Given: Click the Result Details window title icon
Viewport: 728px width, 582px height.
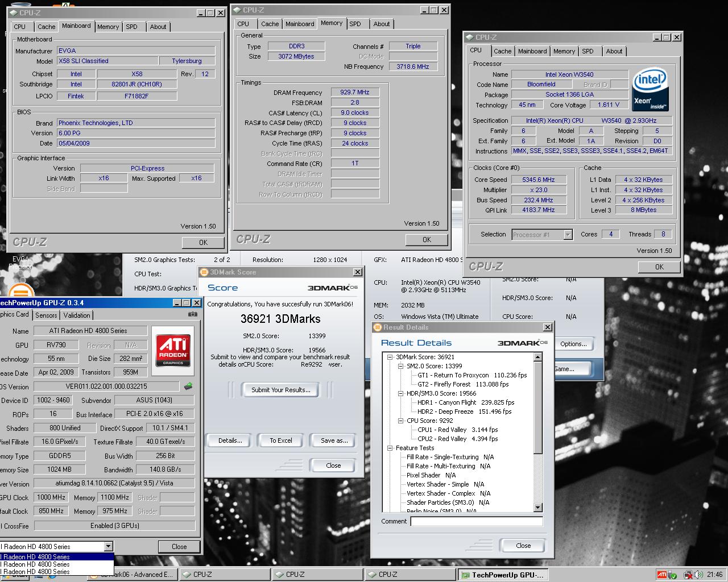Looking at the screenshot, I should click(x=378, y=327).
